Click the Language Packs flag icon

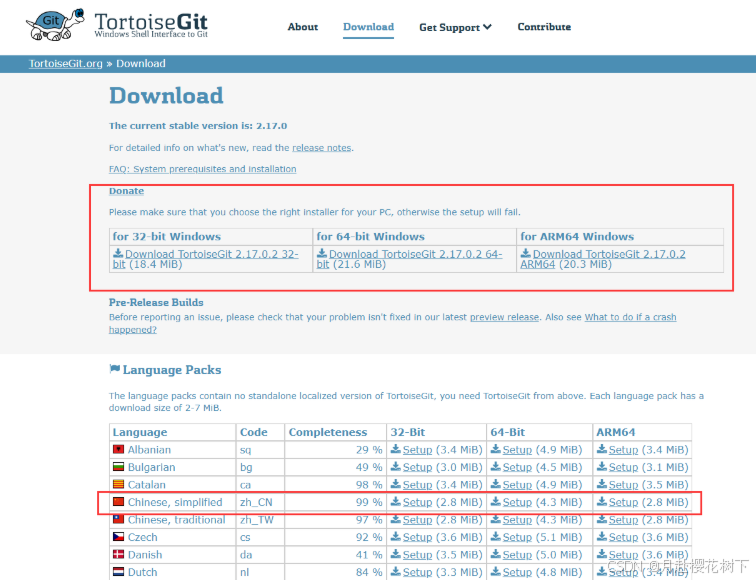[x=114, y=369]
